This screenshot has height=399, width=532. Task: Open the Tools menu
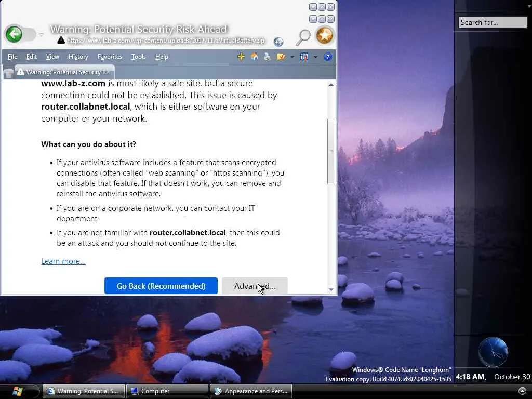click(x=138, y=57)
